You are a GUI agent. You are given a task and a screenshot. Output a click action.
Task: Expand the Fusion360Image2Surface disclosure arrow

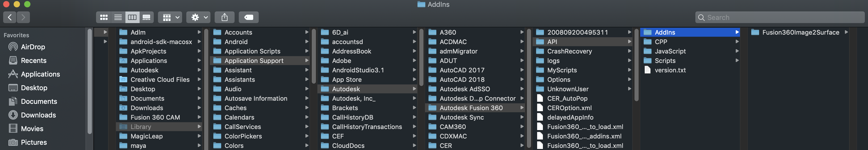(846, 32)
